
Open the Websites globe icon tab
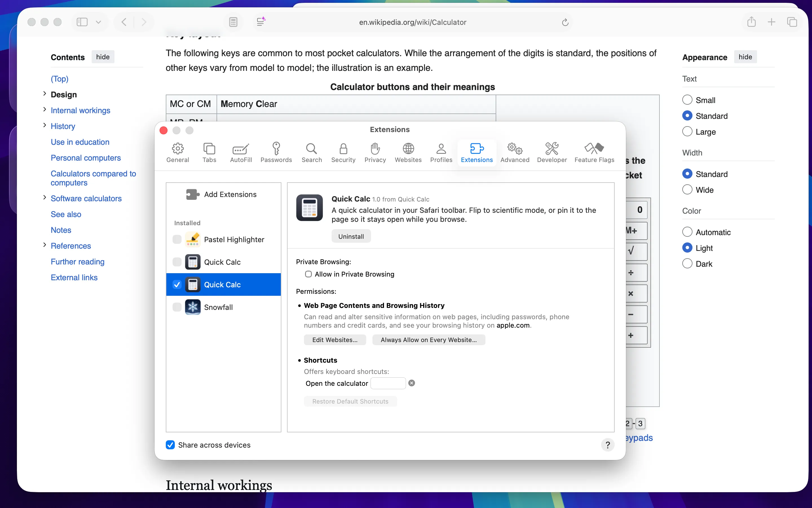point(408,152)
